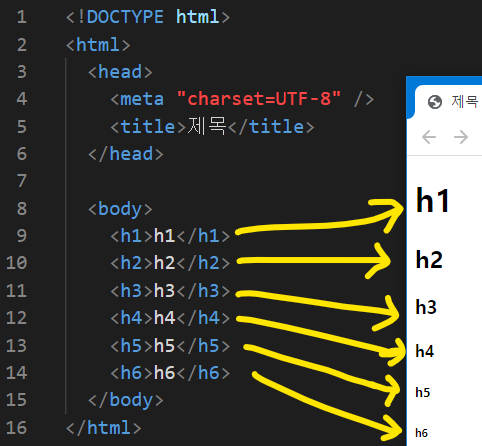Click the browser forward arrow
Image resolution: width=482 pixels, height=446 pixels.
tap(461, 137)
